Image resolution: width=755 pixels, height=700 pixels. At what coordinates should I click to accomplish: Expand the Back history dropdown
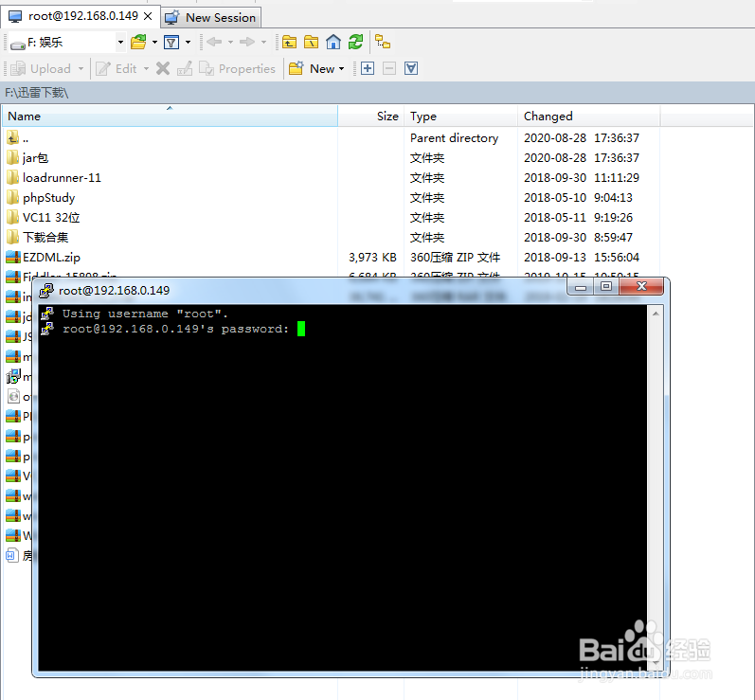230,43
